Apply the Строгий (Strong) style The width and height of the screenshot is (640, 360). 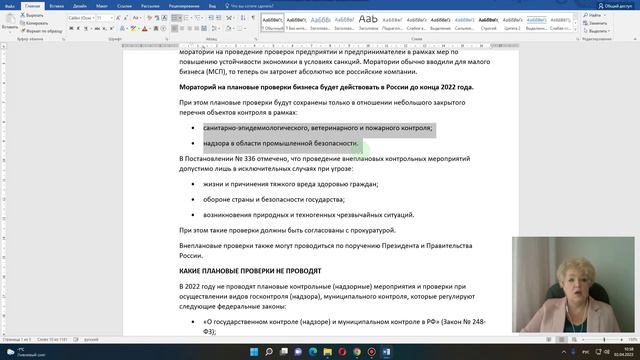click(x=488, y=23)
